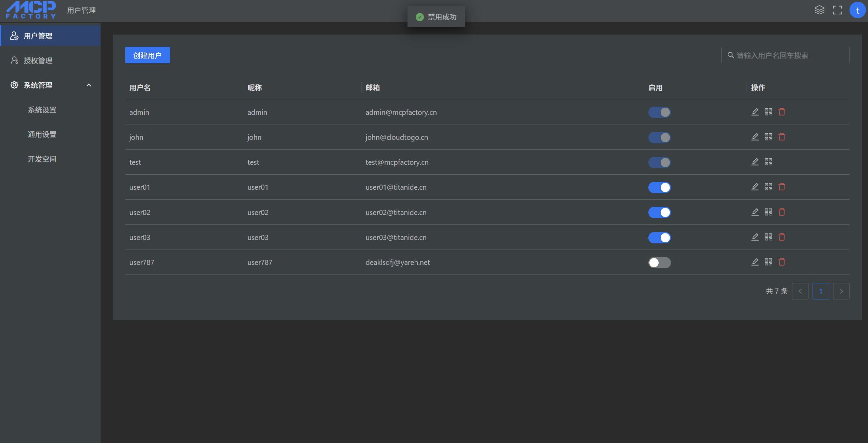Click the layers icon in top bar
This screenshot has width=868, height=443.
coord(819,10)
